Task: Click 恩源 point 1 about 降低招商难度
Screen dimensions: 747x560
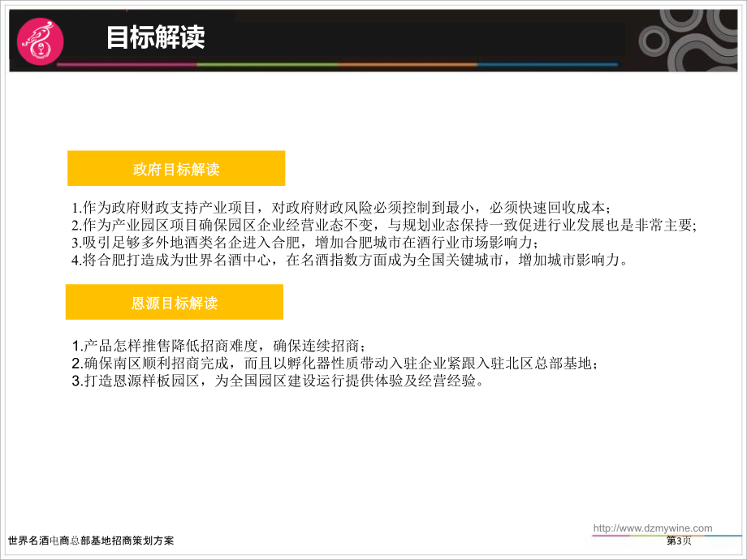Action: [x=218, y=345]
